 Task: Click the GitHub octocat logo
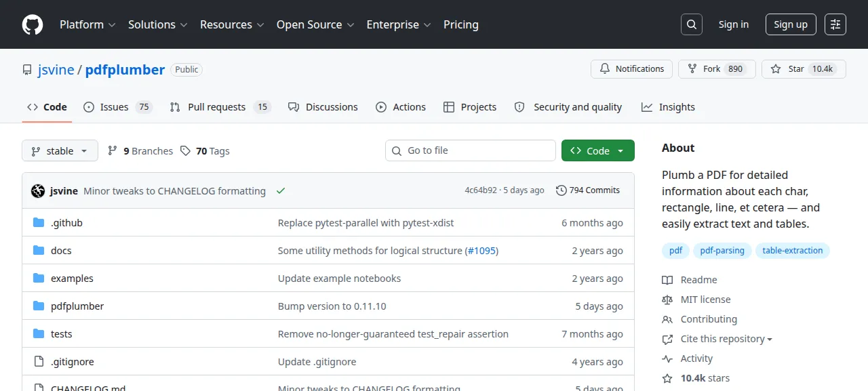point(33,24)
